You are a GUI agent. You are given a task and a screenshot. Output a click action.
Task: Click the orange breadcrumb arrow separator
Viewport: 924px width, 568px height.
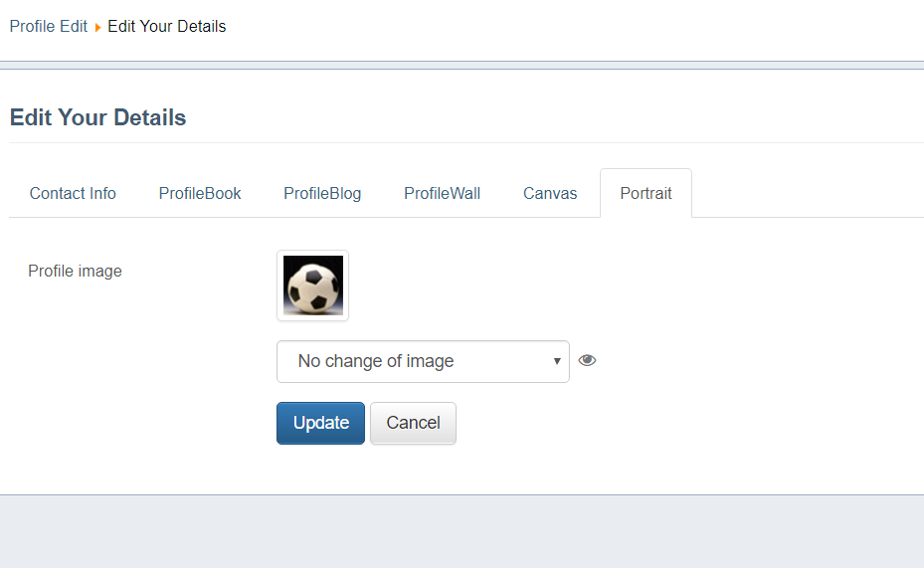(x=97, y=27)
